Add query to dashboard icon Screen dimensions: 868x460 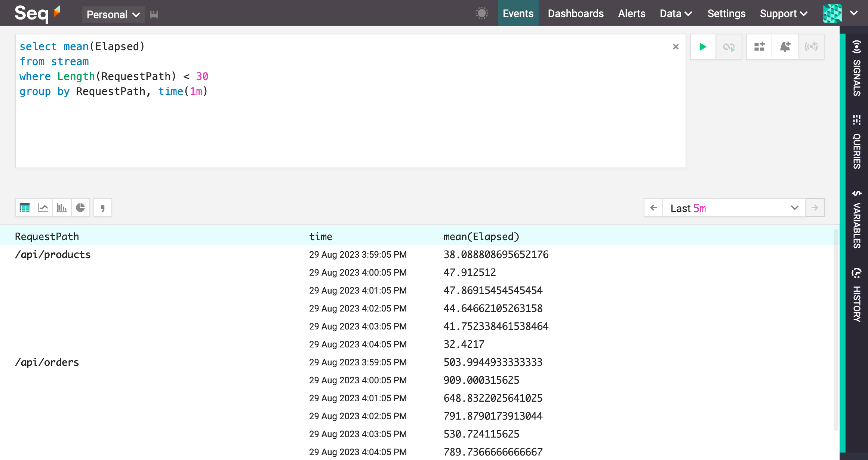point(759,47)
